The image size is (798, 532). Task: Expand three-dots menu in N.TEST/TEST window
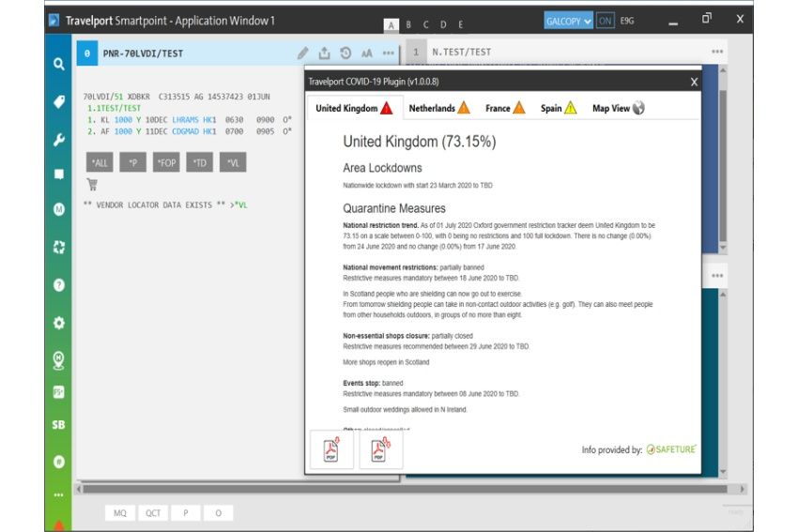click(x=717, y=53)
